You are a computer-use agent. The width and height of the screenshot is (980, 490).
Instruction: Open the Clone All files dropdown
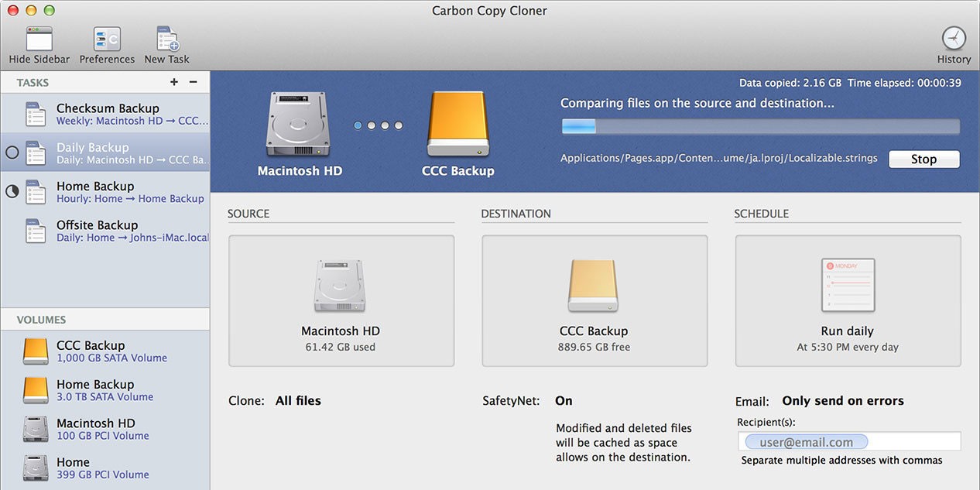(298, 401)
